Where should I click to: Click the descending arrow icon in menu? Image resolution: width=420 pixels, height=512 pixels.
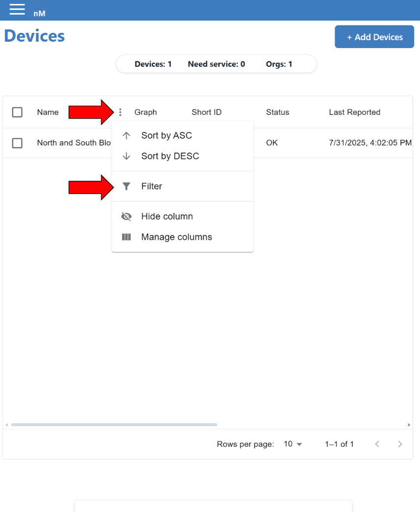pyautogui.click(x=127, y=156)
